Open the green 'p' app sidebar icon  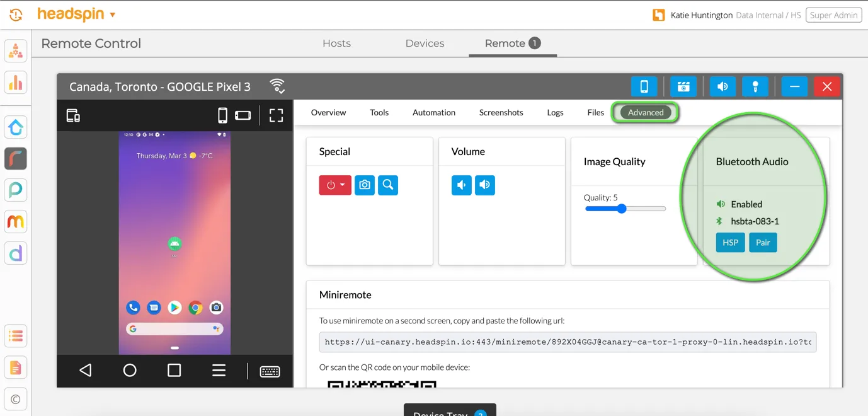[x=16, y=190]
